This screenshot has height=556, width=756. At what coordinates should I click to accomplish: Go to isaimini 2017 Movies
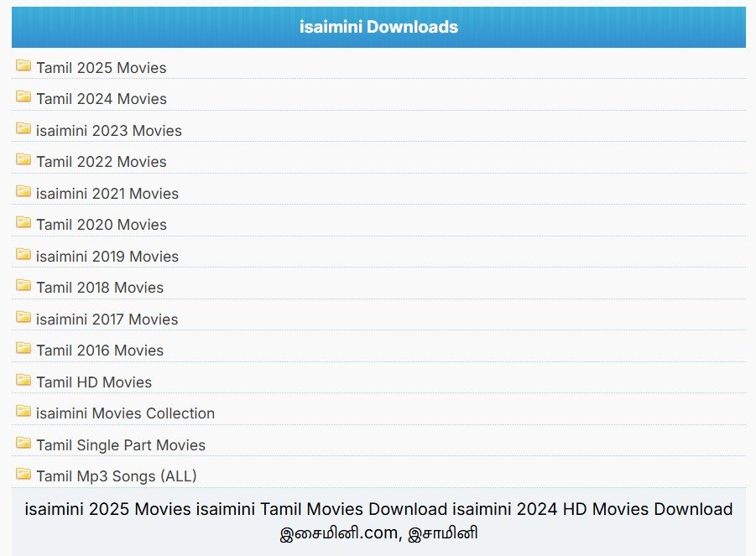[x=107, y=319]
